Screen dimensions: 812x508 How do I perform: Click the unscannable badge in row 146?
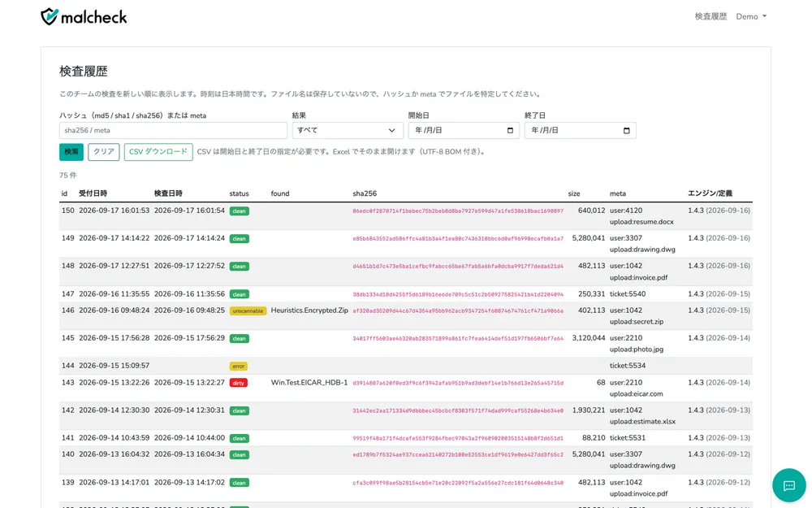[x=248, y=311]
